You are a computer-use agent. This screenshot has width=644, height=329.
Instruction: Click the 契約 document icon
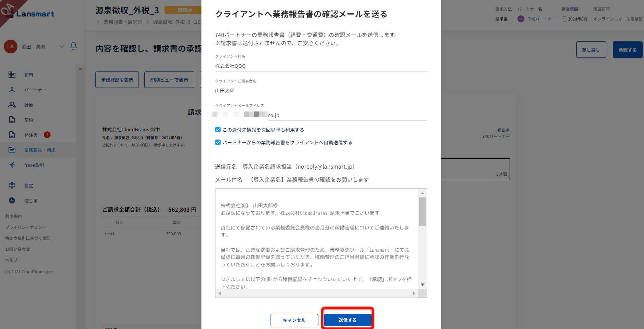click(12, 120)
